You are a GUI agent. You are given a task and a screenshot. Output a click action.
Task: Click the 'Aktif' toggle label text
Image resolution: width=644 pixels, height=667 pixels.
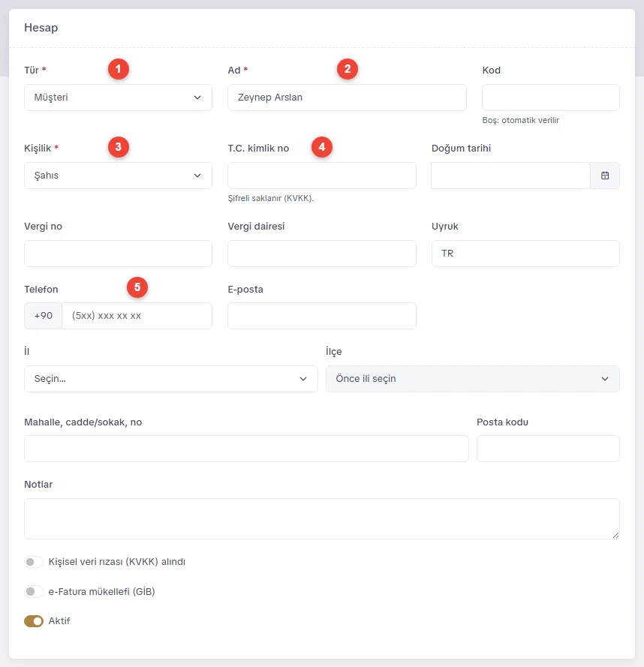pos(59,621)
